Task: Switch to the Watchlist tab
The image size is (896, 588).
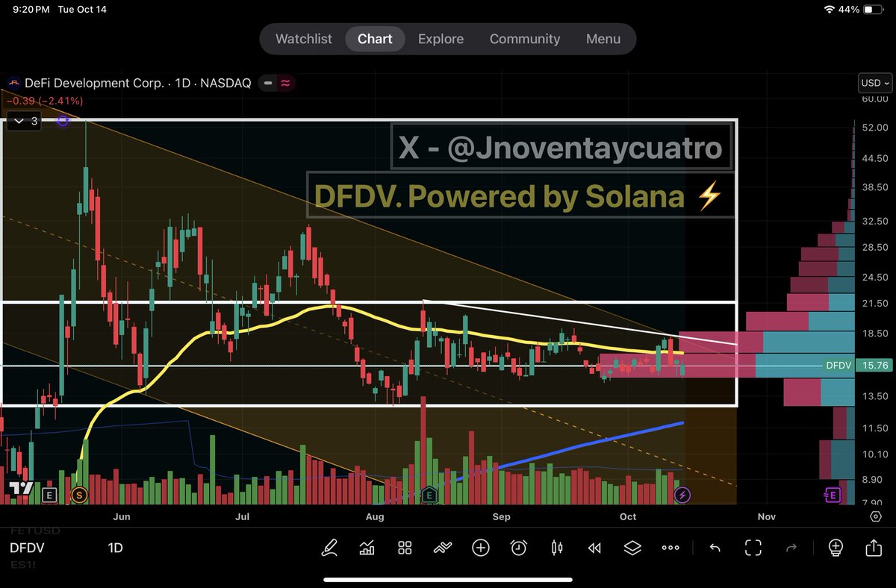Action: click(304, 39)
